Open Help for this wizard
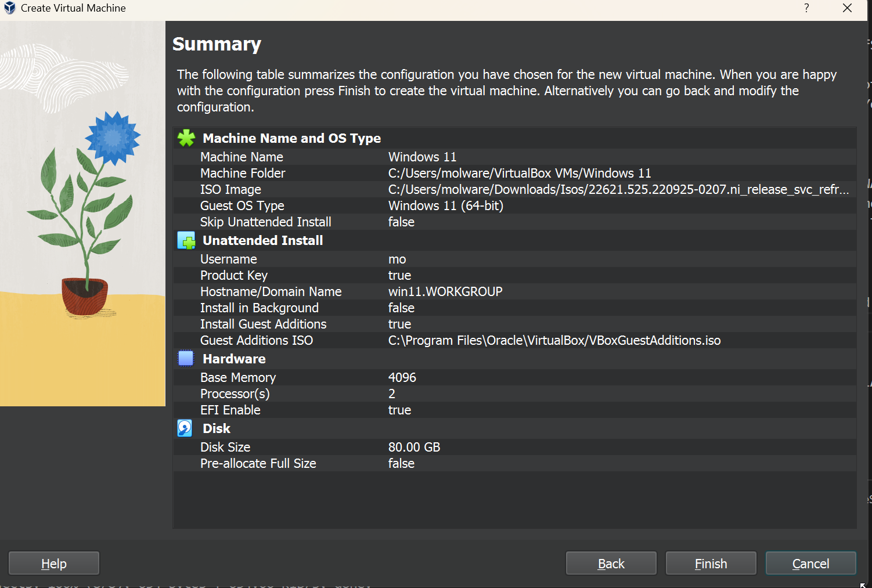 54,563
